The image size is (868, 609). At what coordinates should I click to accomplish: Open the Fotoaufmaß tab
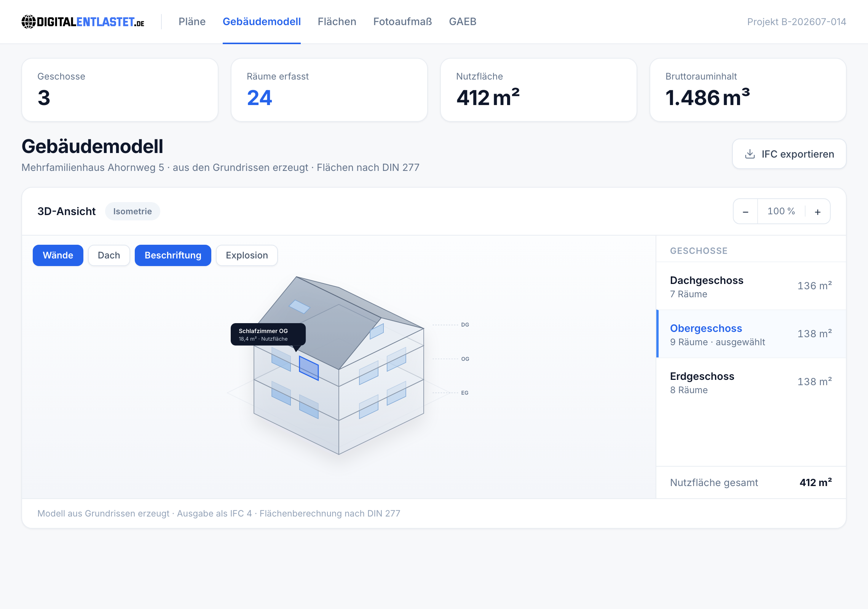tap(402, 22)
